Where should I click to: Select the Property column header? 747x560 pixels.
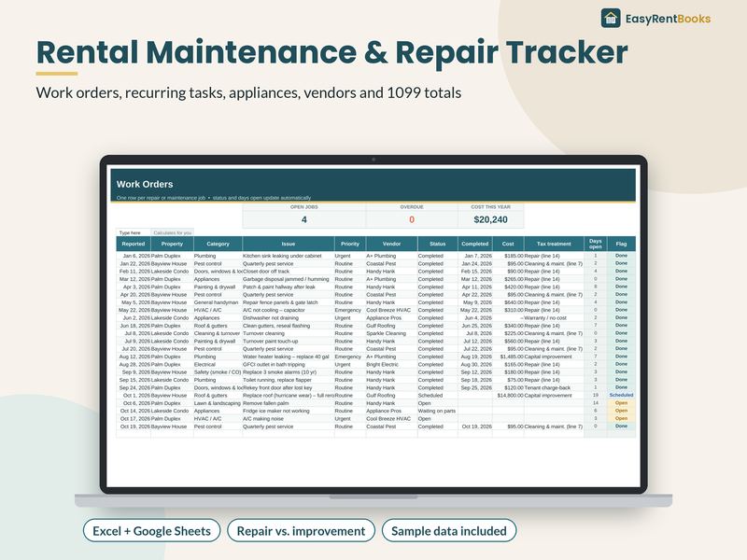pyautogui.click(x=172, y=244)
